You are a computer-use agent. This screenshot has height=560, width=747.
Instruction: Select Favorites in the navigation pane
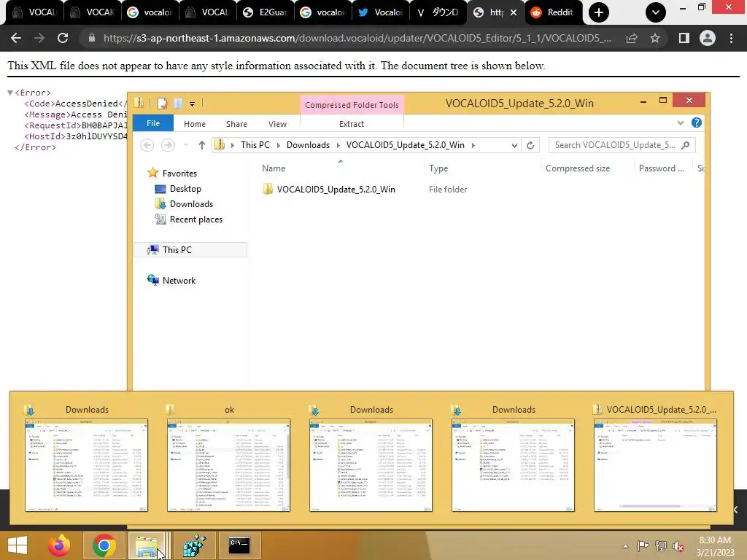179,174
